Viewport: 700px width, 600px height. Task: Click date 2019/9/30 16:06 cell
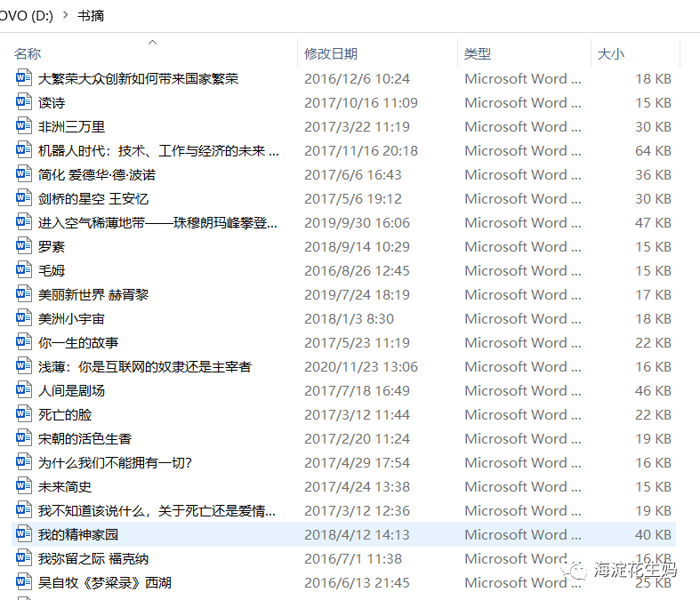(x=358, y=223)
